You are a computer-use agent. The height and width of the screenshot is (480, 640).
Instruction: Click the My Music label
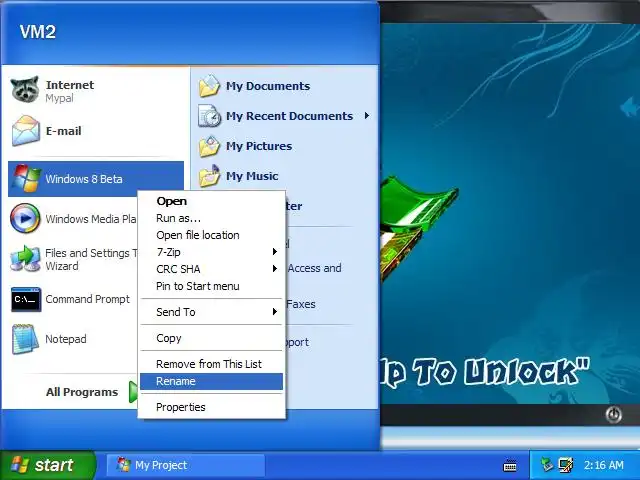[252, 176]
